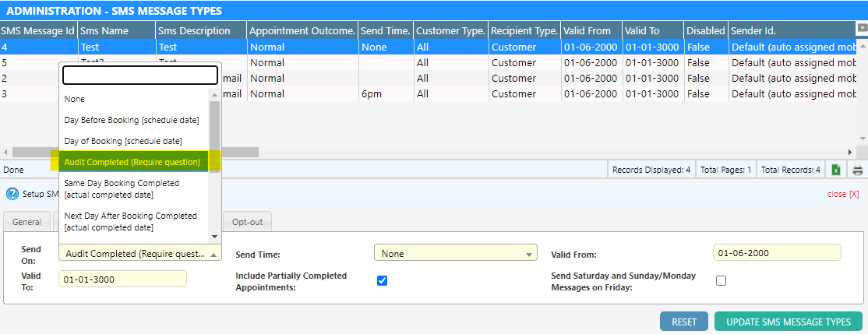The height and width of the screenshot is (334, 868).
Task: Click the close [X] link
Action: [x=842, y=194]
